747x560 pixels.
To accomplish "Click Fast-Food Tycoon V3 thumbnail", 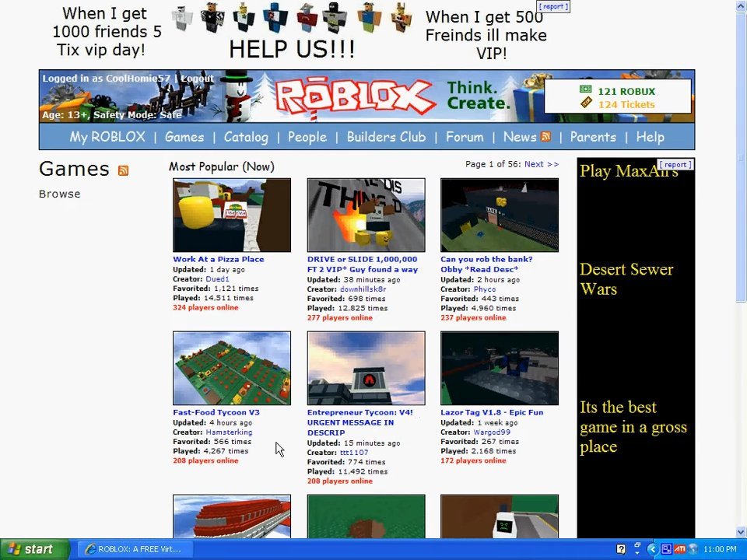I will [232, 369].
